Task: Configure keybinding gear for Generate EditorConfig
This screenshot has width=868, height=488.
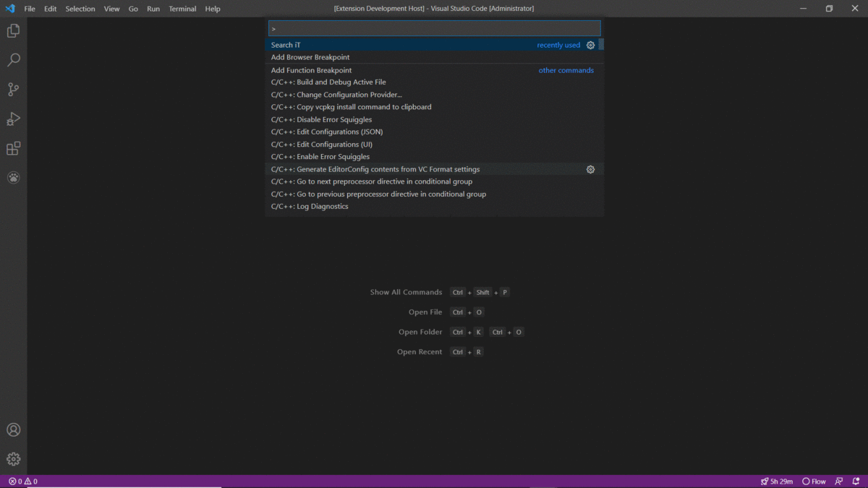Action: (590, 169)
